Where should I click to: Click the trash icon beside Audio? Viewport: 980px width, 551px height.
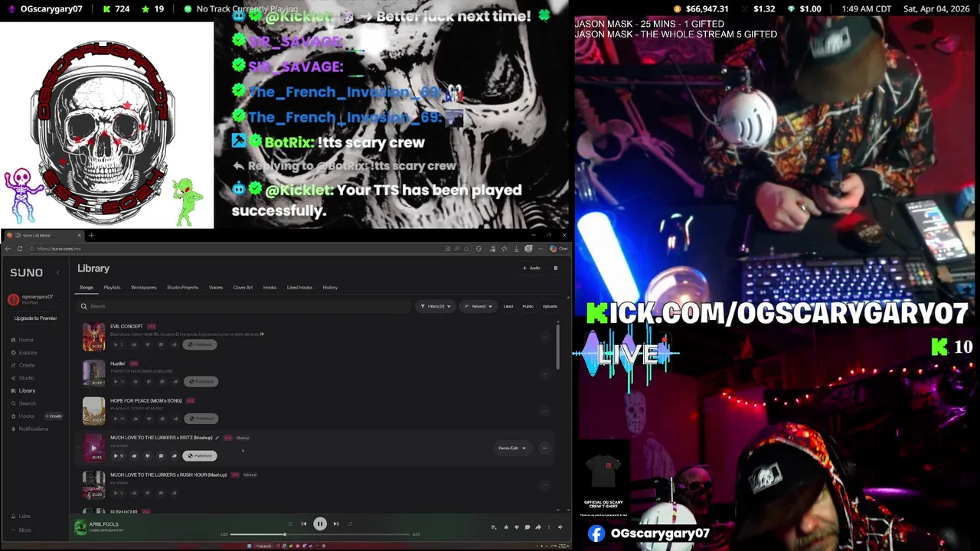(556, 268)
